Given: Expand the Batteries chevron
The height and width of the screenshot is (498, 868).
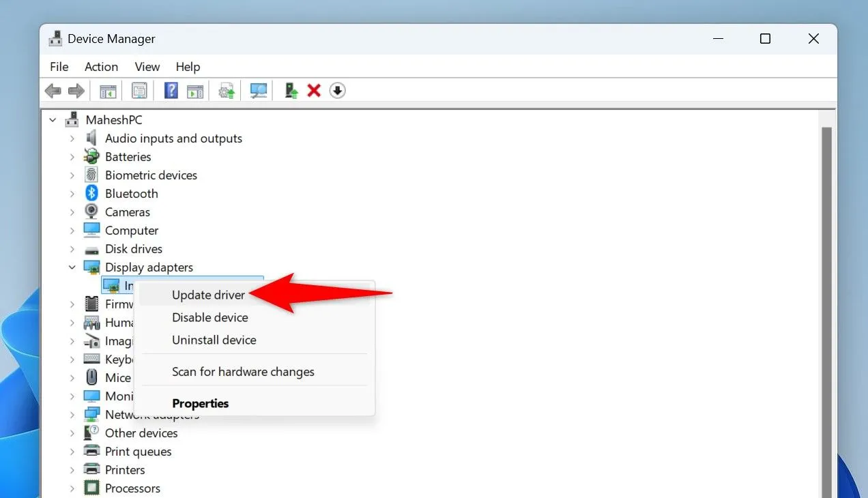Looking at the screenshot, I should coord(72,157).
